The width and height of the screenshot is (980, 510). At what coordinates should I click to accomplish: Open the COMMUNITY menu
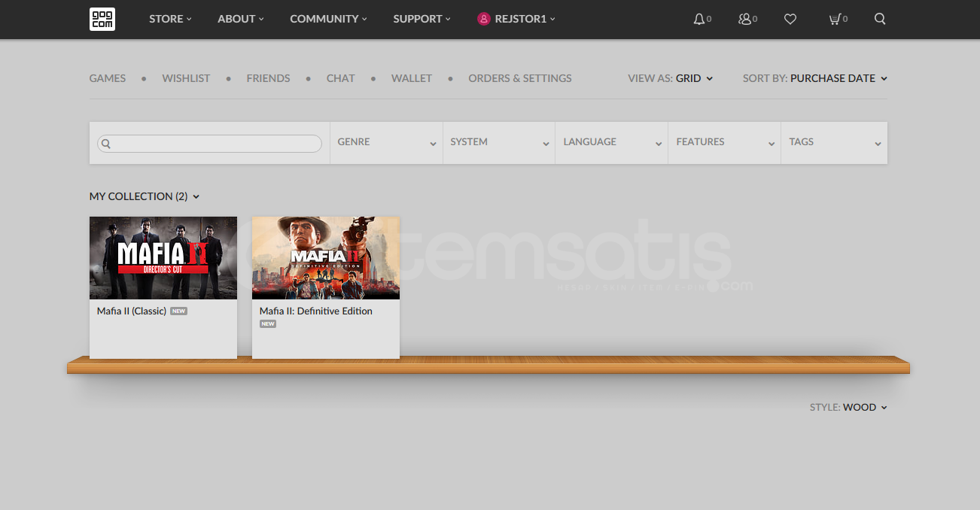click(x=328, y=19)
